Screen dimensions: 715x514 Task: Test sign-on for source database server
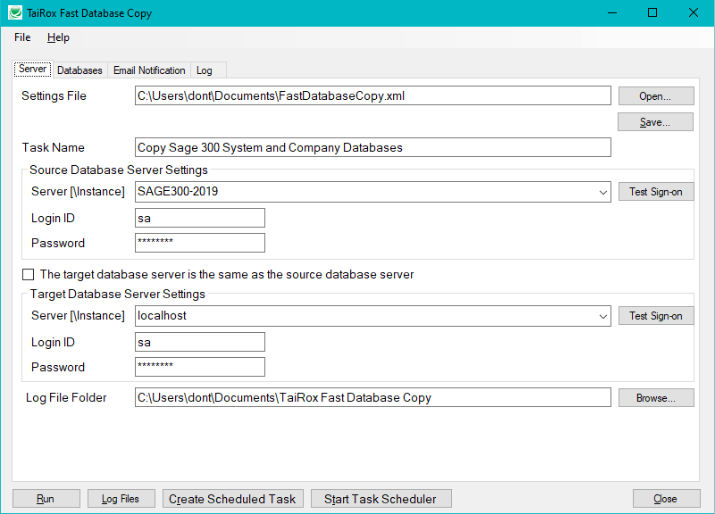coord(656,192)
